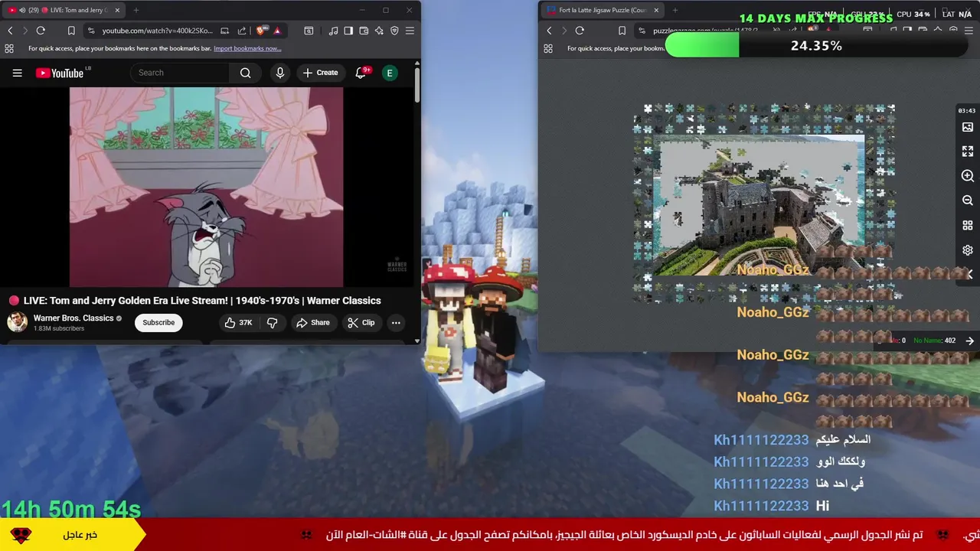The image size is (980, 551).
Task: Select the LIVE: Tom and Jerry tab
Action: (x=65, y=10)
